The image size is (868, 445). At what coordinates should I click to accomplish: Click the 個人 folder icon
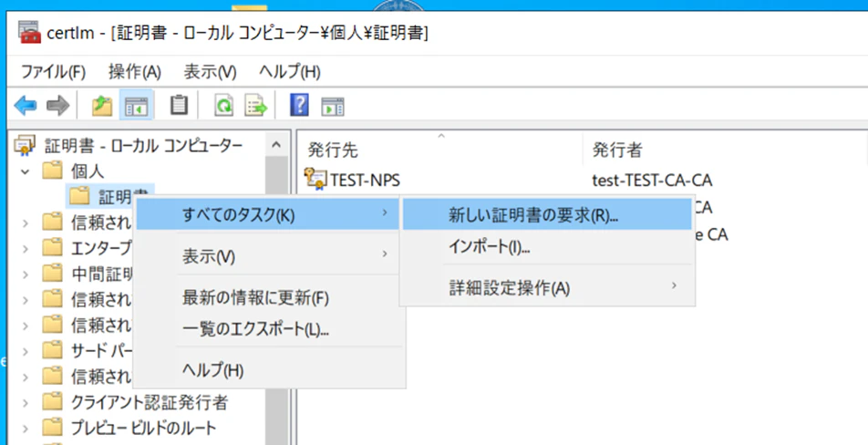pos(52,171)
